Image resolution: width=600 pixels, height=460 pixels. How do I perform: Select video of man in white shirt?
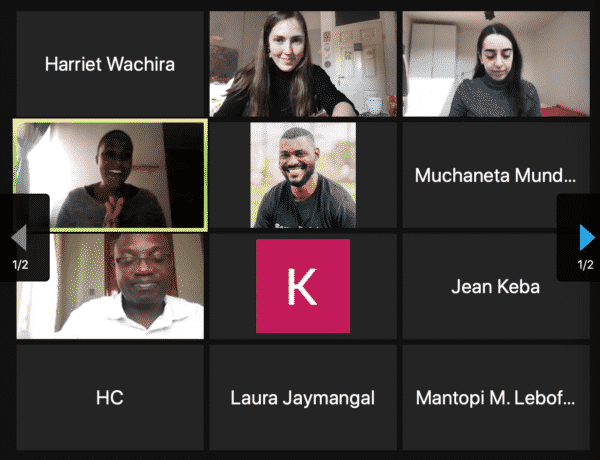tap(110, 286)
